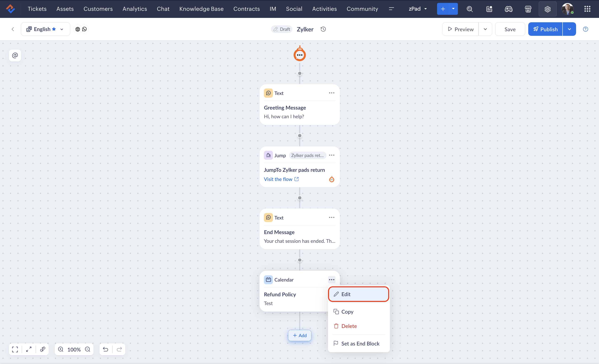Screen dimensions: 599x364
Task: Click the Save button
Action: coord(510,29)
